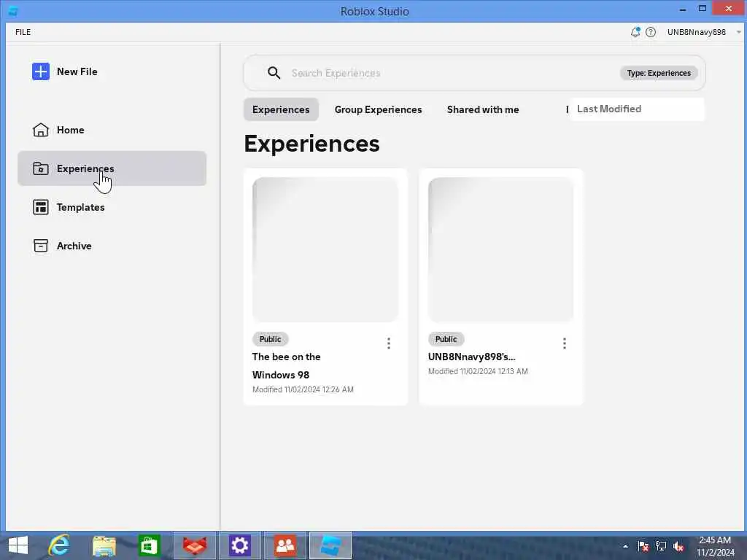Image resolution: width=747 pixels, height=560 pixels.
Task: Click the muted volume tray icon
Action: coord(678,546)
